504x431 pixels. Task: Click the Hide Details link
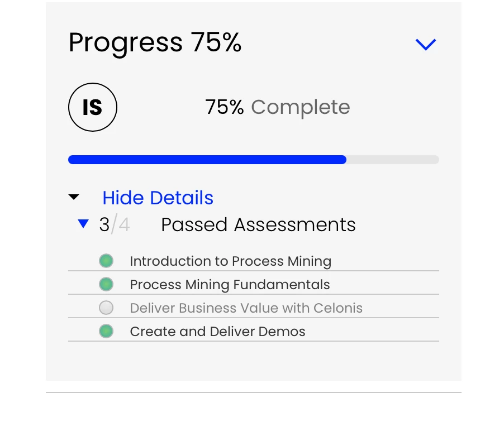[x=158, y=198]
